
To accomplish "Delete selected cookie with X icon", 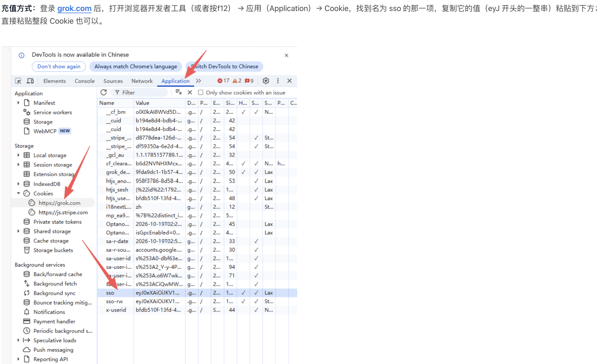I will pyautogui.click(x=190, y=92).
